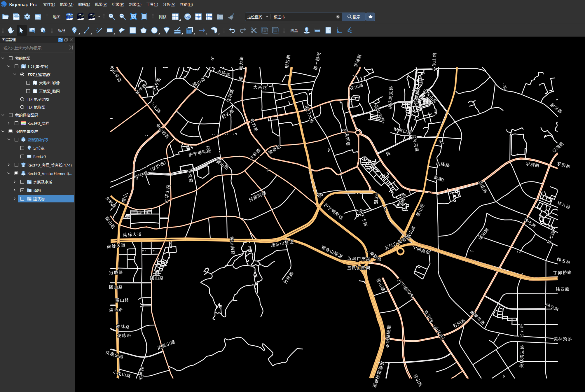Select the placemark pin drawing tool

(x=74, y=30)
